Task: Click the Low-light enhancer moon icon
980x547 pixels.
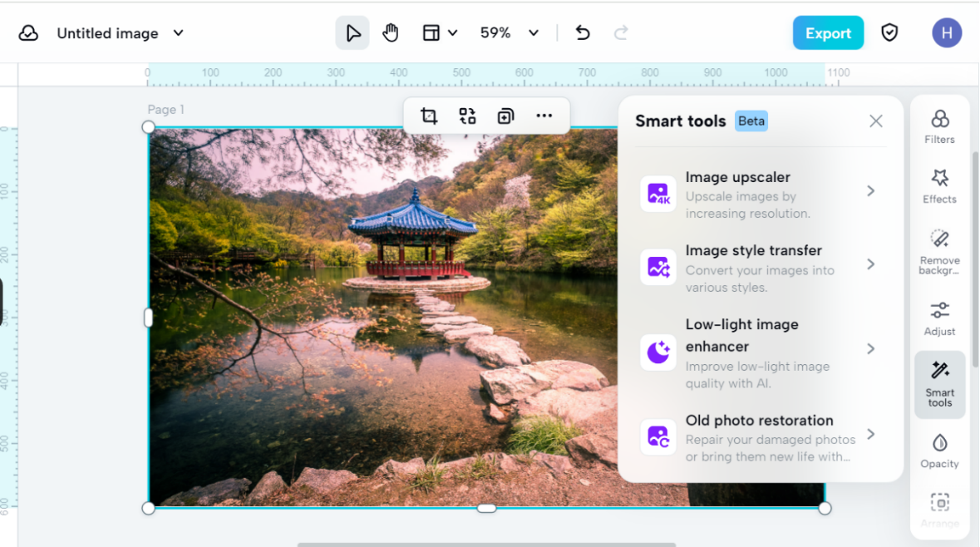Action: 658,352
